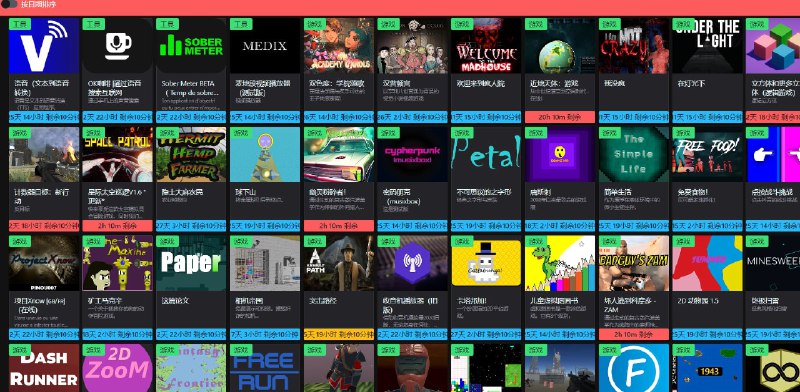
Task: Open the snowman with top hat icon
Action: (x=486, y=263)
